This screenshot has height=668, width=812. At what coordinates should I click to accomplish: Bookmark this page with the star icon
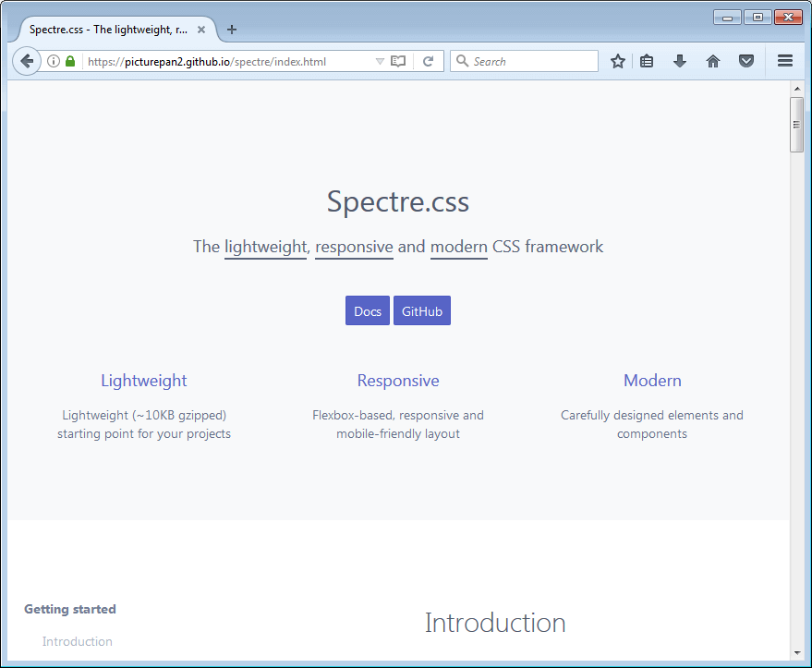coord(618,61)
